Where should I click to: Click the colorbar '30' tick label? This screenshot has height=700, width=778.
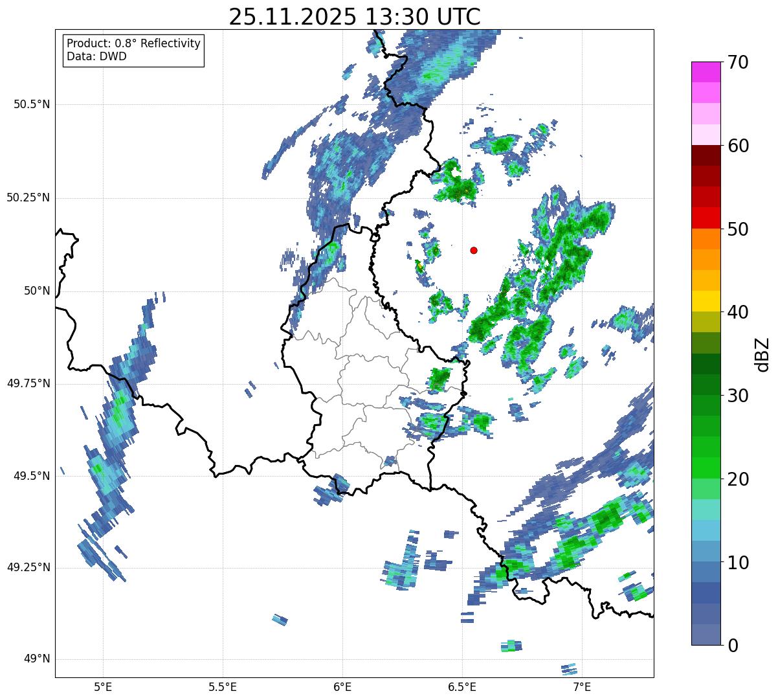[x=738, y=396]
